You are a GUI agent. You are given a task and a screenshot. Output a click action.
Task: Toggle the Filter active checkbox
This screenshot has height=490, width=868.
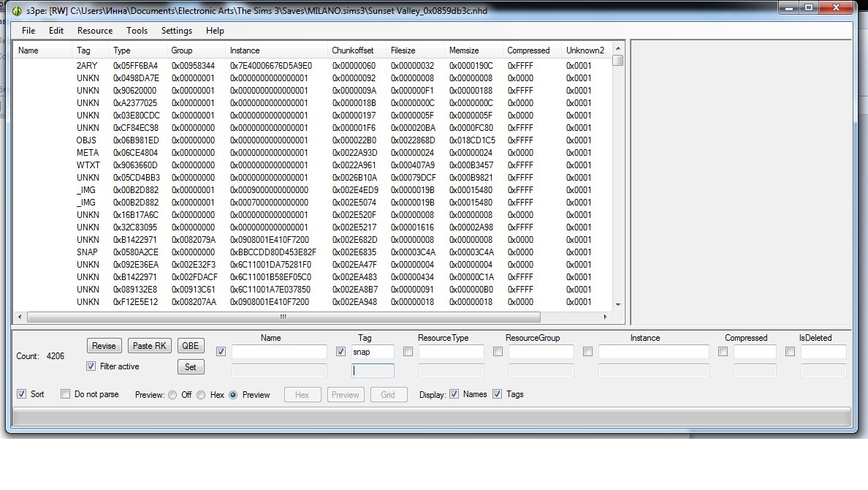pos(91,366)
